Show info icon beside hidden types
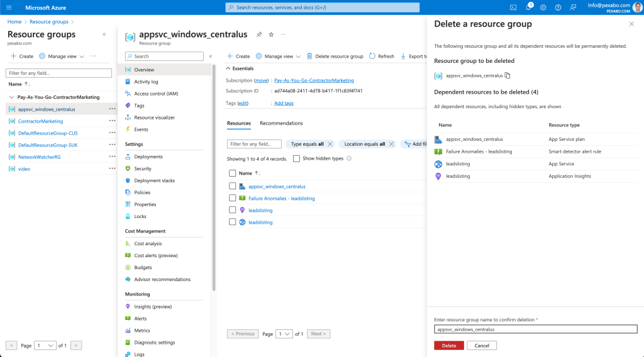The image size is (644, 357). 349,158
